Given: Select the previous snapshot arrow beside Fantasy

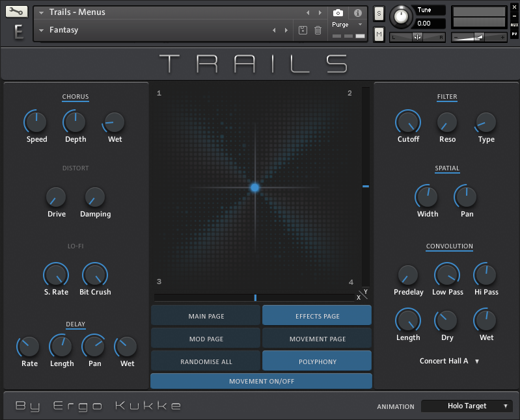Looking at the screenshot, I should point(274,30).
